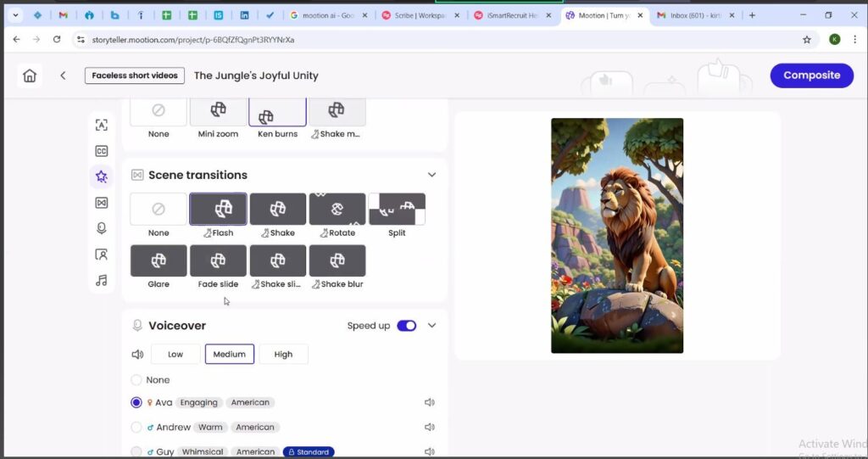
Task: Open the tab search dropdown arrow
Action: click(x=15, y=15)
